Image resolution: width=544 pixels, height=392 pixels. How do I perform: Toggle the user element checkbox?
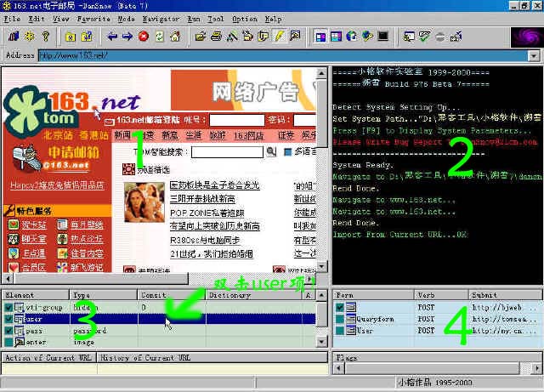pyautogui.click(x=8, y=319)
